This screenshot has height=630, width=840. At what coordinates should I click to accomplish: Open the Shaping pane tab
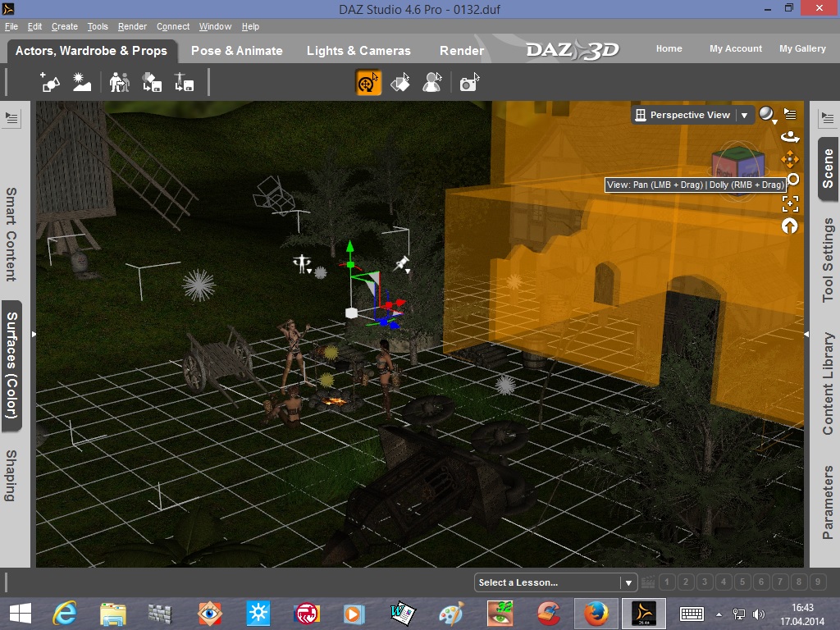point(11,475)
